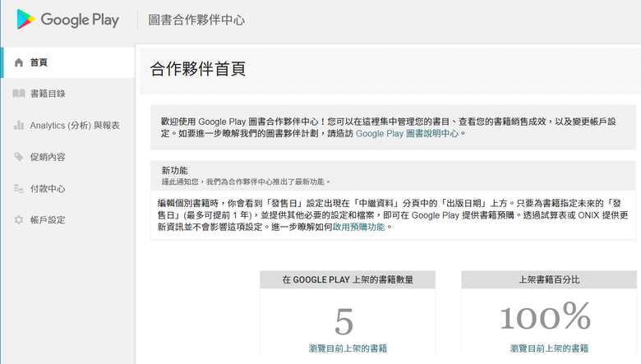Navigate to 付款中心 in the sidebar
Image resolution: width=641 pixels, height=364 pixels.
click(48, 188)
